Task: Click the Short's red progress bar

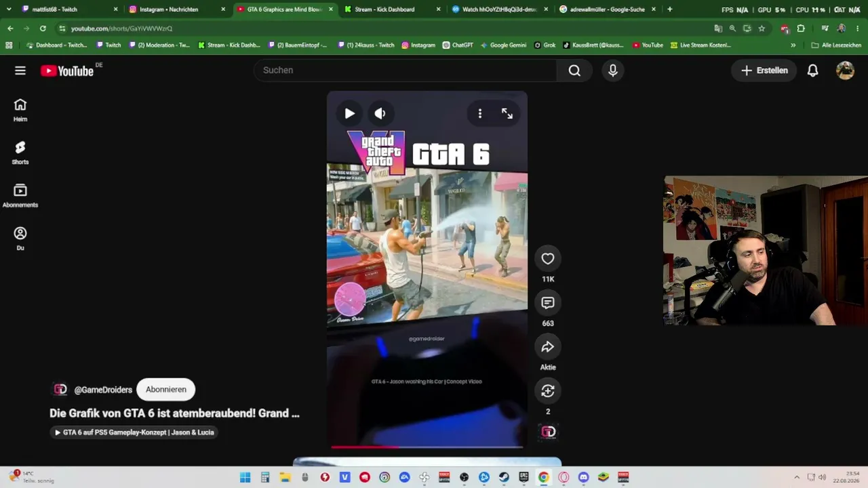Action: [427, 447]
